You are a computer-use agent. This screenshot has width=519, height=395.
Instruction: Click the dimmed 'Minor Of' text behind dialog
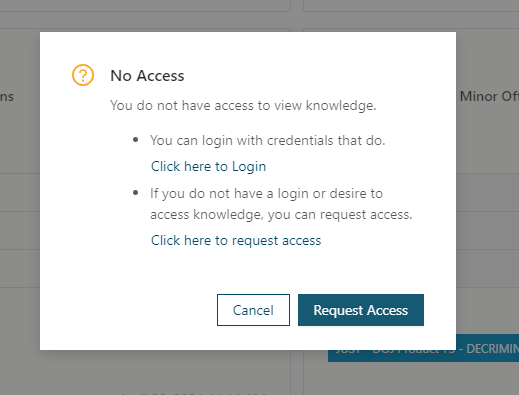click(x=489, y=96)
